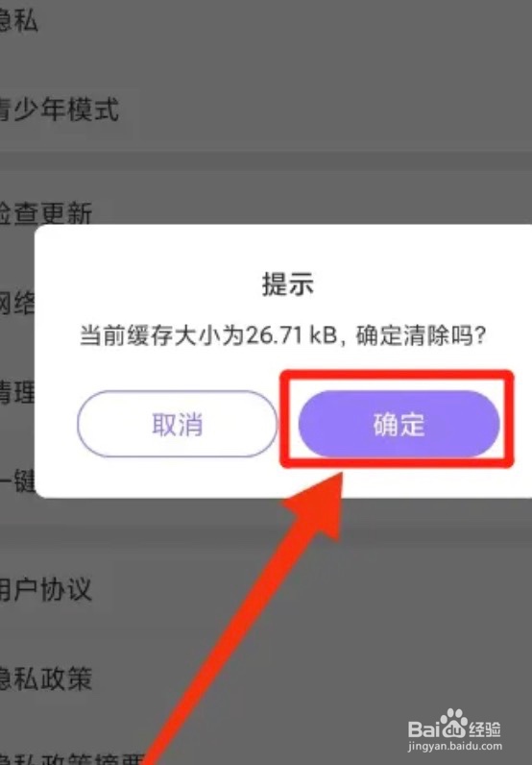
Task: Click the 确定清除吗? question text
Action: click(x=421, y=335)
